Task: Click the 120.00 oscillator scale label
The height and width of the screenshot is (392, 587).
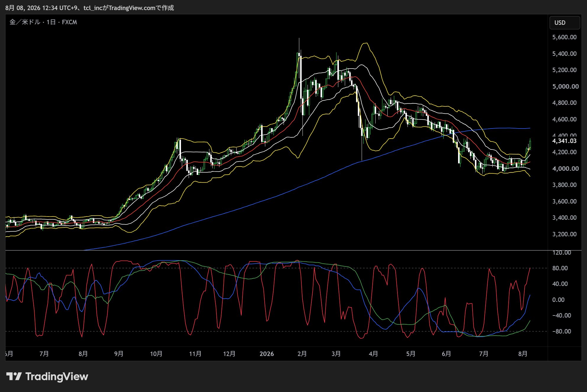Action: tap(562, 253)
